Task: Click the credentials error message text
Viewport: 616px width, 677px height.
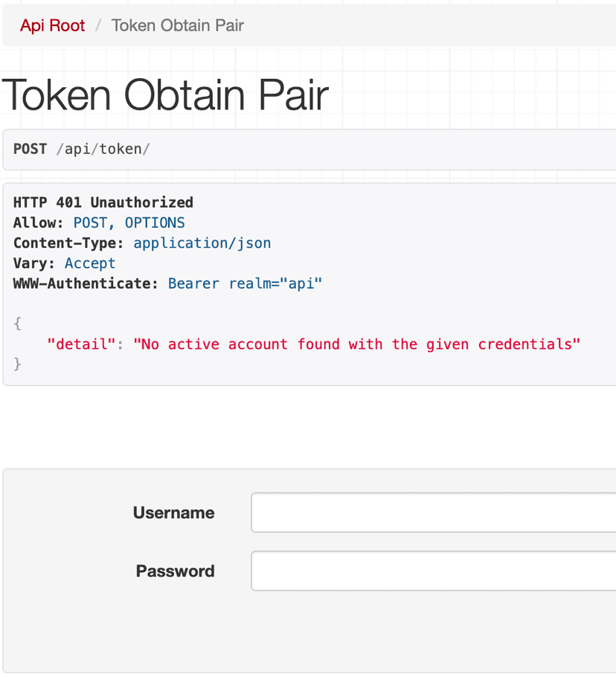Action: click(x=357, y=344)
